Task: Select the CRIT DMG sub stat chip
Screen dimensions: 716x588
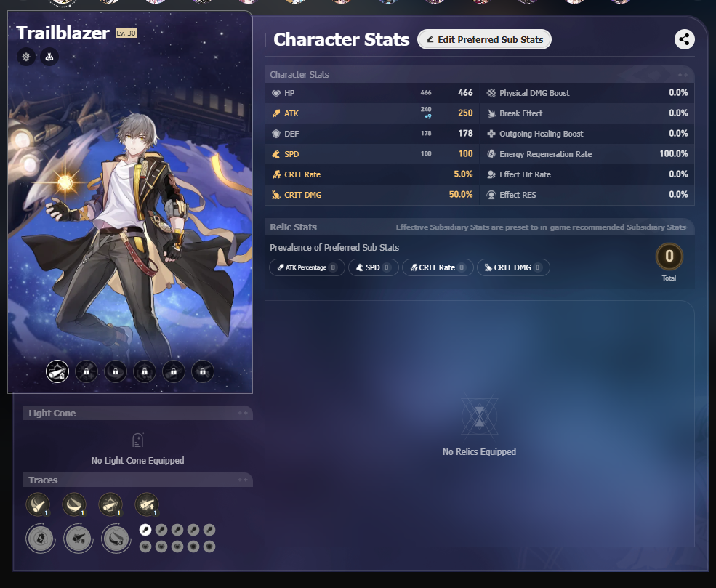Action: coord(513,267)
